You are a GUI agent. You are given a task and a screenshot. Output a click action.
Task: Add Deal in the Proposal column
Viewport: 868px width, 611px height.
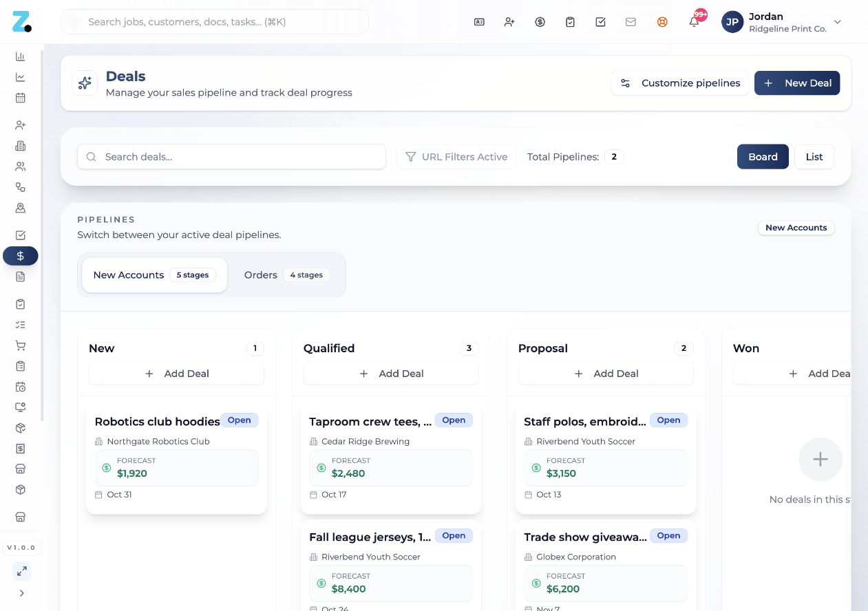pos(606,374)
